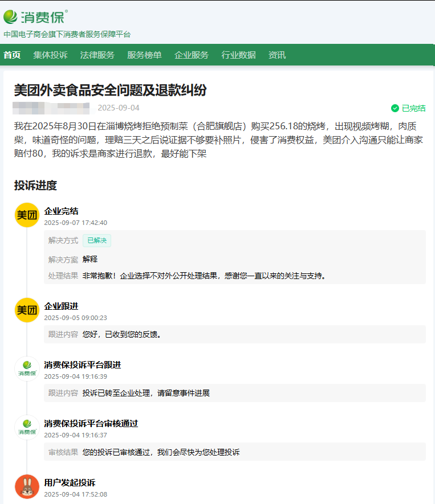Go to 法律服务 in navigation bar
The height and width of the screenshot is (504, 435).
pyautogui.click(x=97, y=55)
